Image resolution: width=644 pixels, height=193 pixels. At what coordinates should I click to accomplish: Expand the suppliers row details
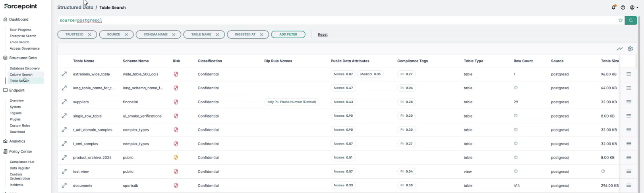pos(64,102)
